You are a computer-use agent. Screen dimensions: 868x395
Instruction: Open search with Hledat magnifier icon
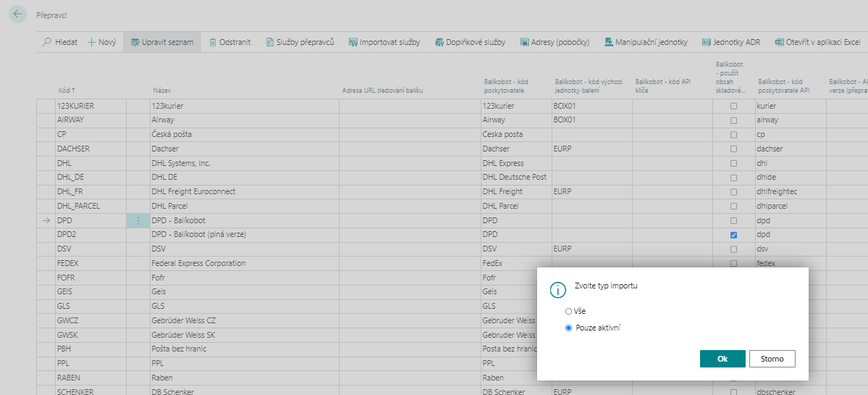47,43
